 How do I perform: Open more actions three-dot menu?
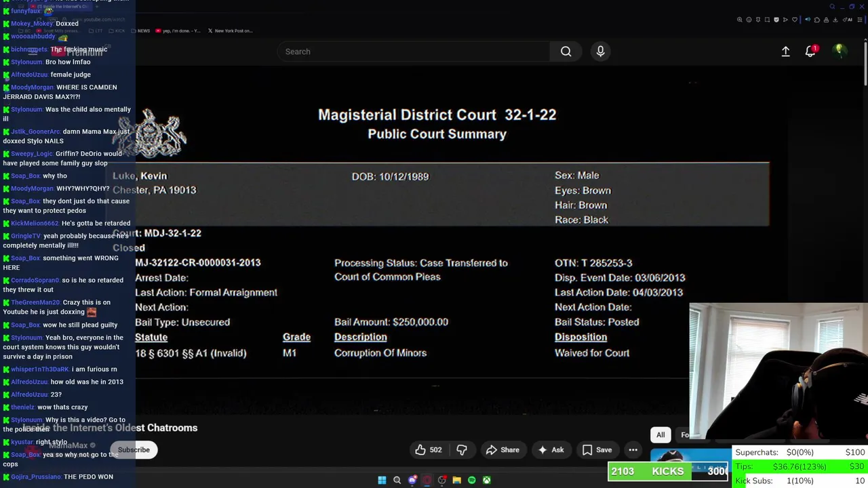(x=633, y=450)
